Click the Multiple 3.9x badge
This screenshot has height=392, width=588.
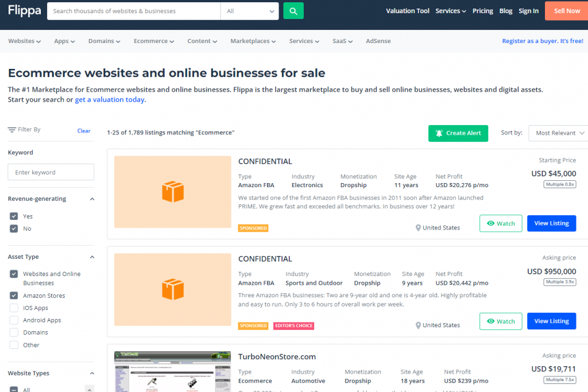(x=560, y=282)
